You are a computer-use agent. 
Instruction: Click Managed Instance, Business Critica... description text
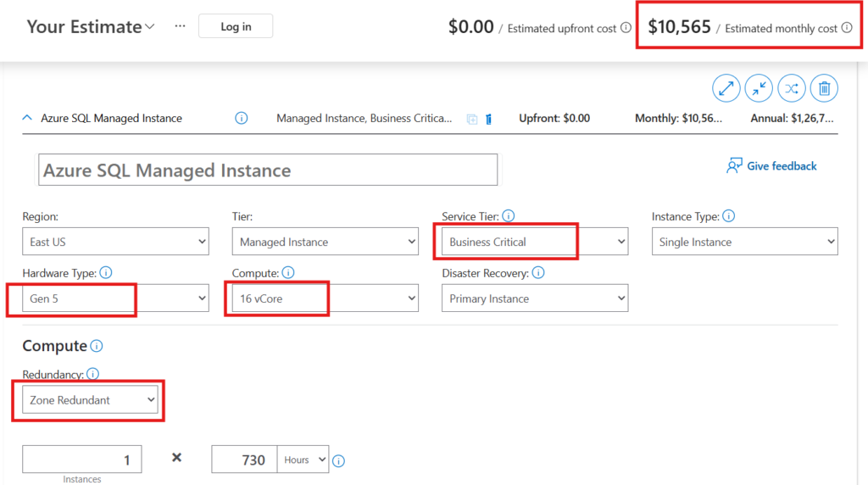coord(364,118)
